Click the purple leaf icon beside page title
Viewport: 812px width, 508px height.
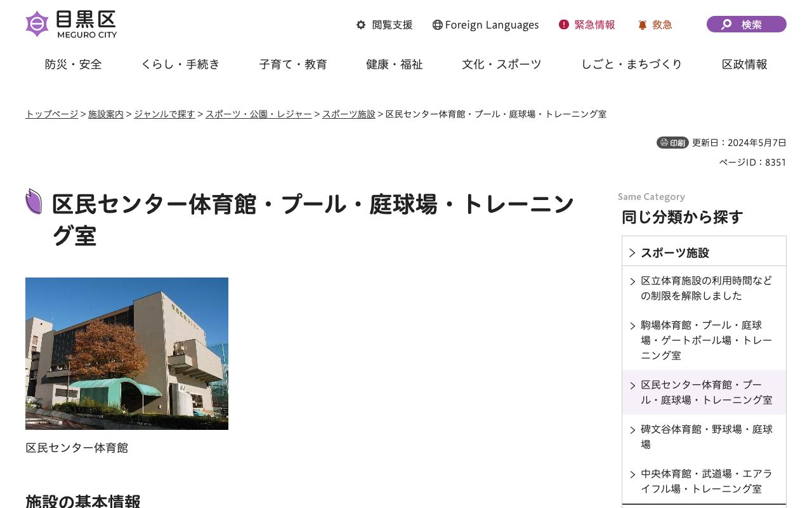(x=34, y=201)
